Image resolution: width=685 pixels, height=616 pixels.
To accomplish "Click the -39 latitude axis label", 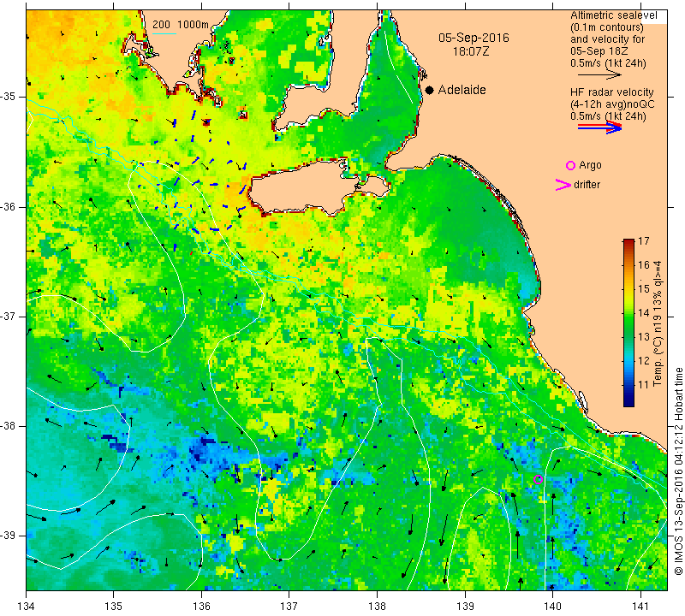I will tap(8, 536).
